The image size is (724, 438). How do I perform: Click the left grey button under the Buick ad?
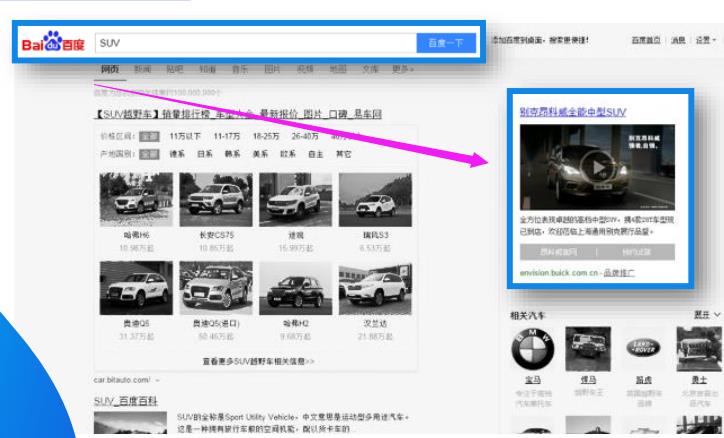558,252
